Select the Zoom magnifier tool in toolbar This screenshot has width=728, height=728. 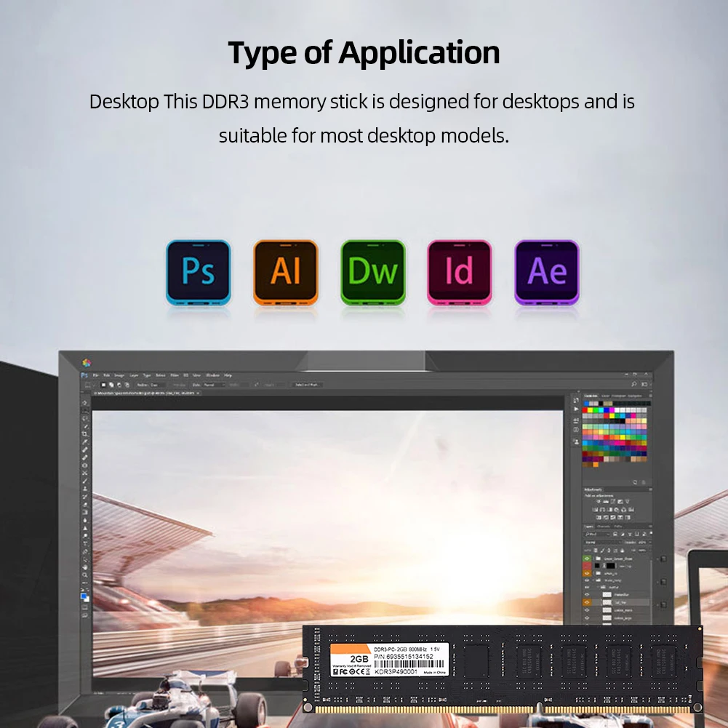pos(84,575)
